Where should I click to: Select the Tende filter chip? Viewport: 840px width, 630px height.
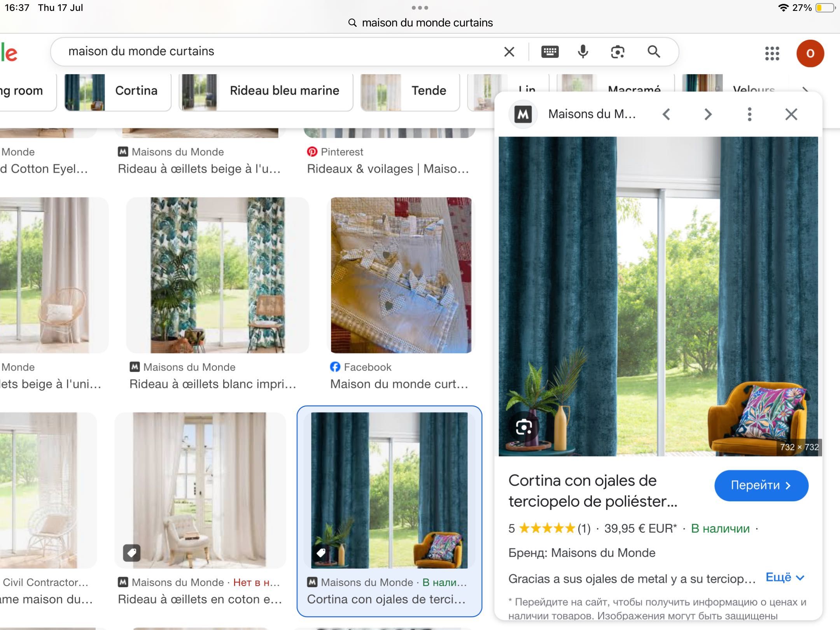pyautogui.click(x=410, y=93)
